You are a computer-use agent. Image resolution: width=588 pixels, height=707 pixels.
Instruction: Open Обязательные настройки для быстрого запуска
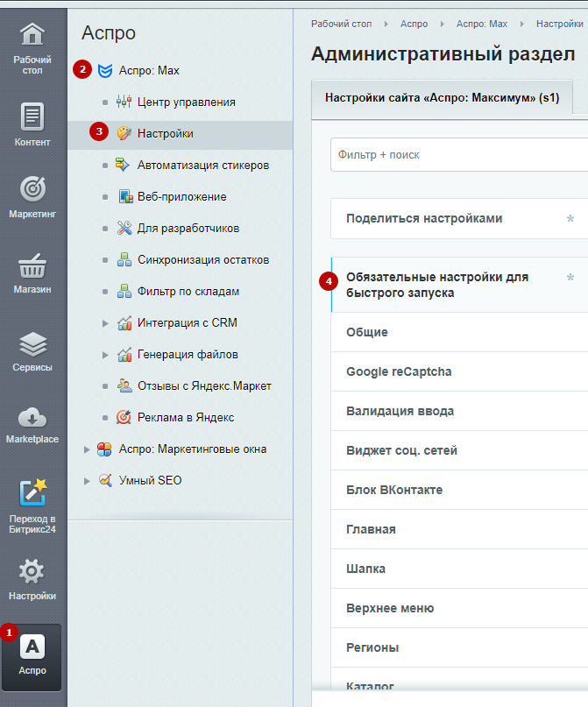[459, 285]
